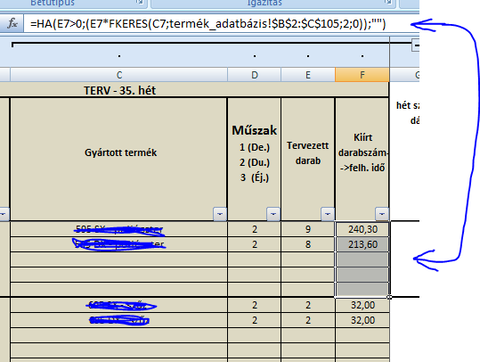This screenshot has height=362, width=480.
Task: Click into the formula bar text
Action: click(x=208, y=24)
